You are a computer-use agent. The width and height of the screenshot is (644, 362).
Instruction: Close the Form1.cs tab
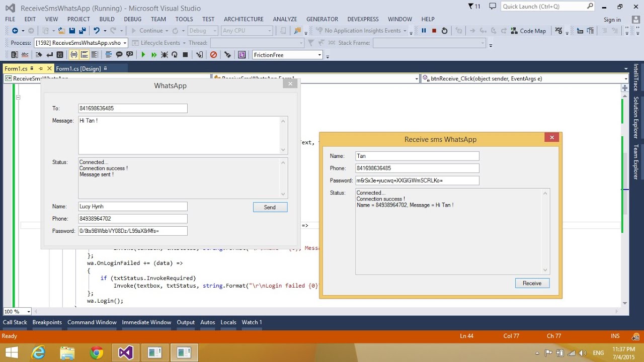tap(49, 68)
